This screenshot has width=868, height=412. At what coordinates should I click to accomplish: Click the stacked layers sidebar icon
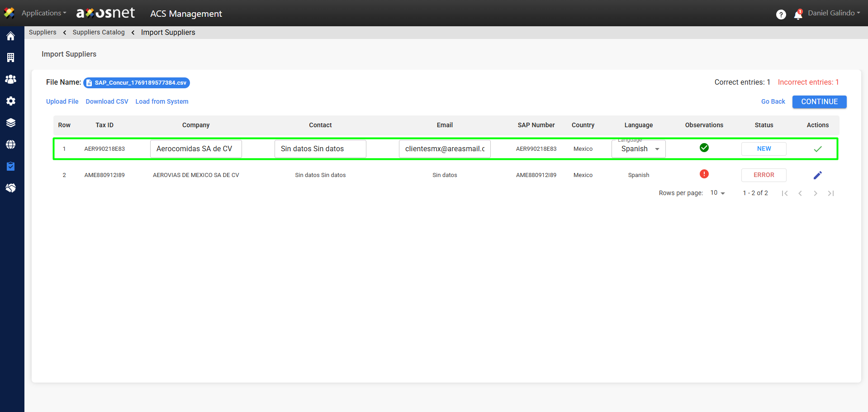click(11, 123)
